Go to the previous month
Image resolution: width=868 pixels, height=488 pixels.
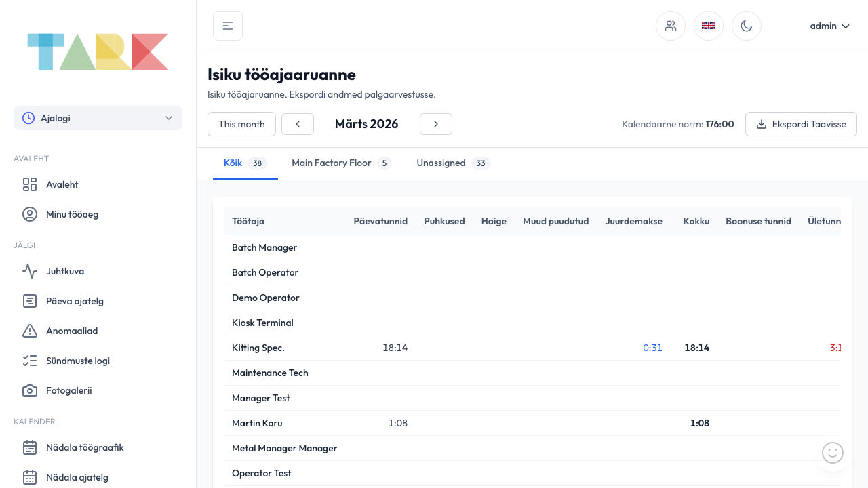click(x=298, y=124)
